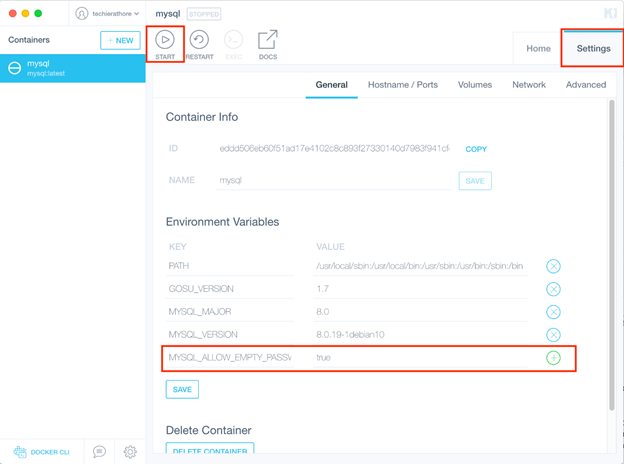
Task: Open the Hostname / Ports tab
Action: (x=403, y=85)
